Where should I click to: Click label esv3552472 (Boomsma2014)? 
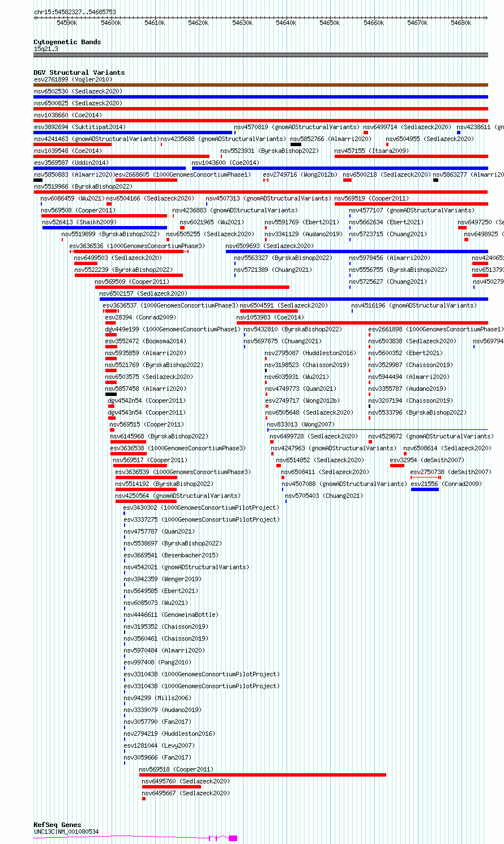tap(146, 341)
